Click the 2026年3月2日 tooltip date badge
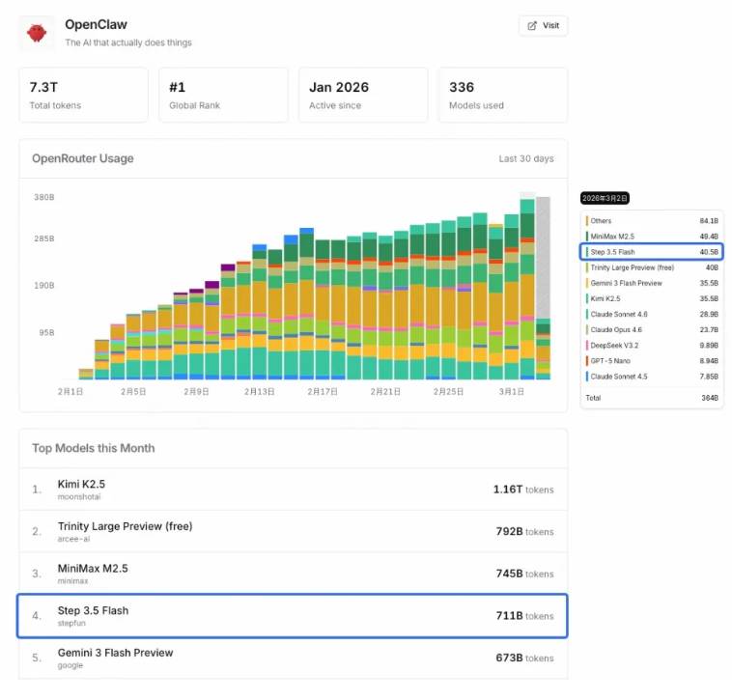 click(x=605, y=198)
